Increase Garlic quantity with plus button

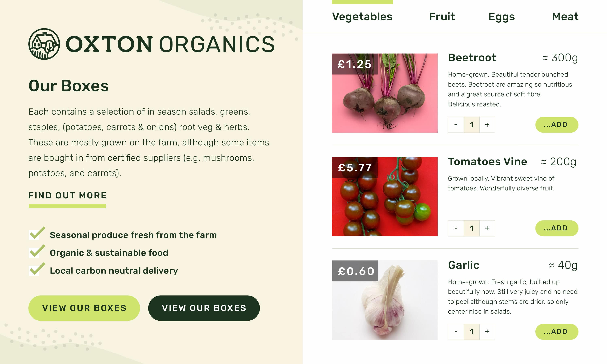(x=487, y=332)
